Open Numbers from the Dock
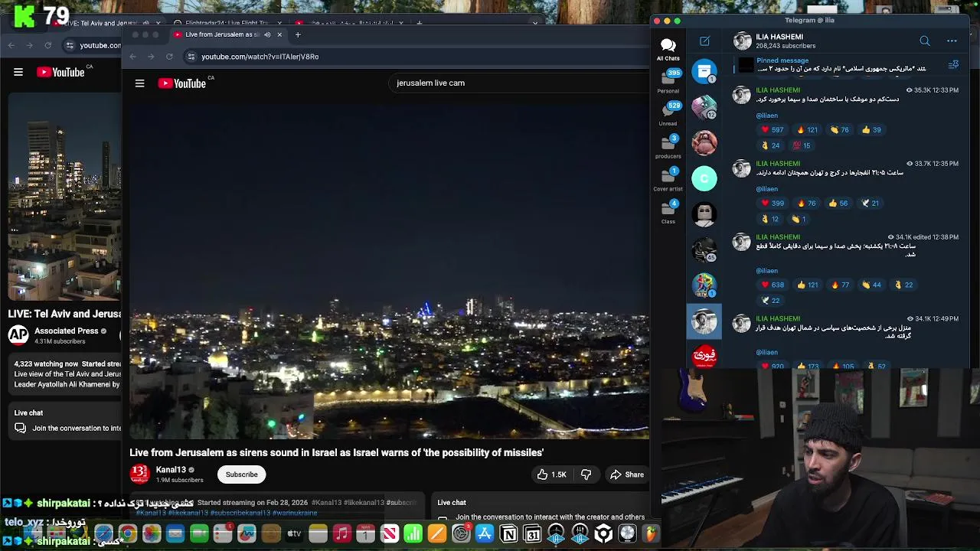The height and width of the screenshot is (551, 980). 413,533
